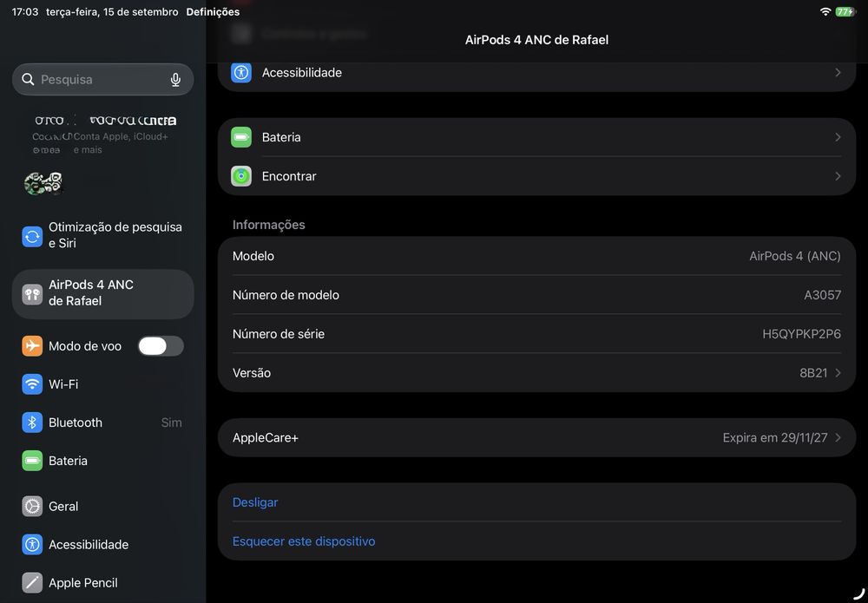Open the Pesquisa search field

tap(103, 79)
